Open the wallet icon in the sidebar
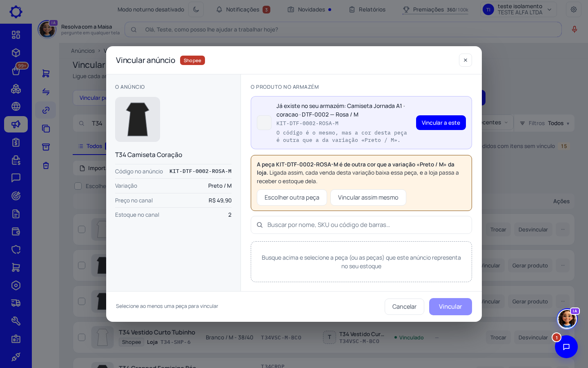This screenshot has height=368, width=588. pos(16,231)
